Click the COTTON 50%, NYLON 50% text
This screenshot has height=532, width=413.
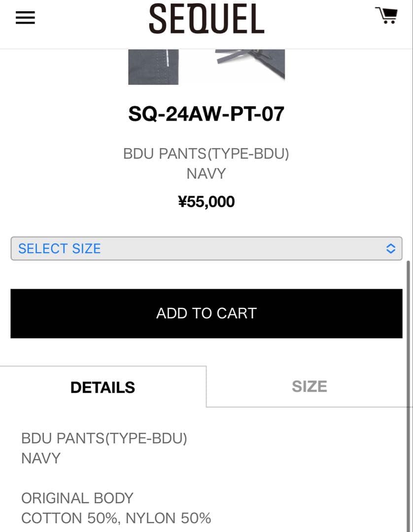tap(116, 518)
